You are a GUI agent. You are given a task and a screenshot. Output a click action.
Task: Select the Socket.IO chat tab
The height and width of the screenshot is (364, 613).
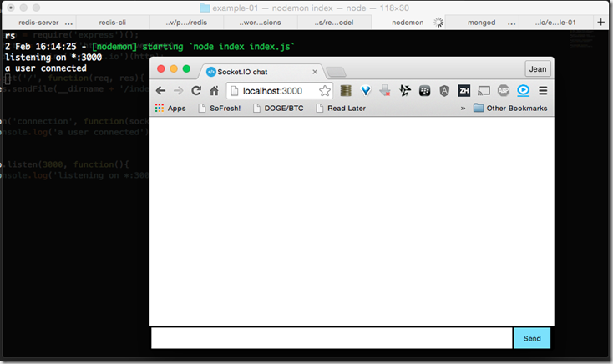coord(262,72)
